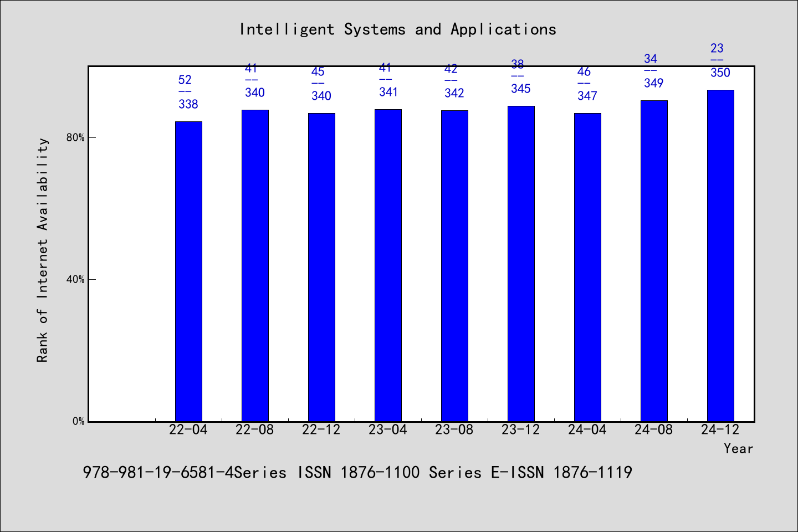Click the chart title 'Intelligent Systems and Applications'
Screen dimensions: 798x532
397,29
